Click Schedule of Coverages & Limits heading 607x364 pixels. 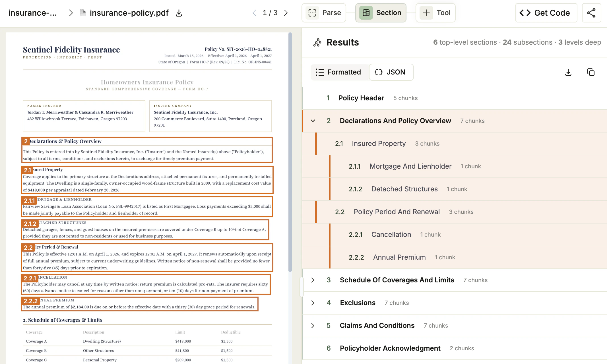62,320
